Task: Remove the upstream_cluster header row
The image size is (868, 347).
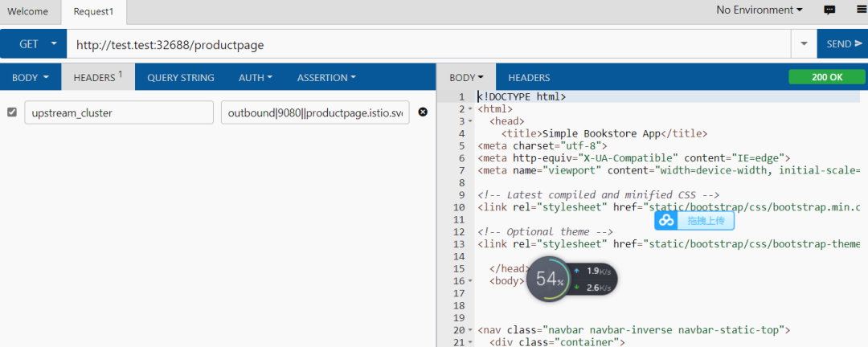Action: click(423, 112)
